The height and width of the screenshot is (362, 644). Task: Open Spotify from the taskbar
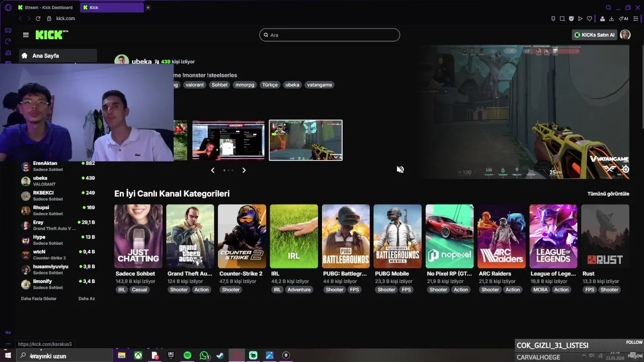click(187, 355)
